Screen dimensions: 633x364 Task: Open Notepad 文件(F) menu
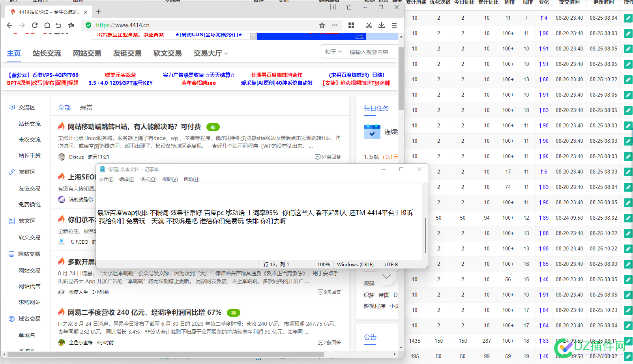click(106, 179)
